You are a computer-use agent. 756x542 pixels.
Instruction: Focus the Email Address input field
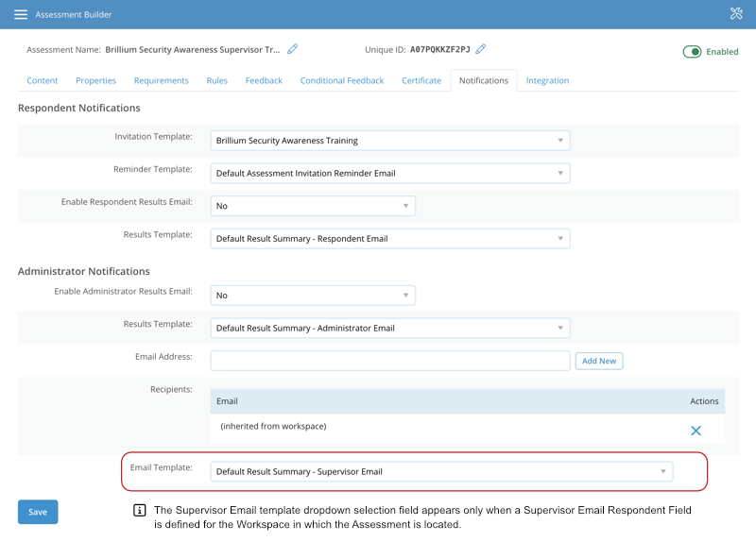390,361
